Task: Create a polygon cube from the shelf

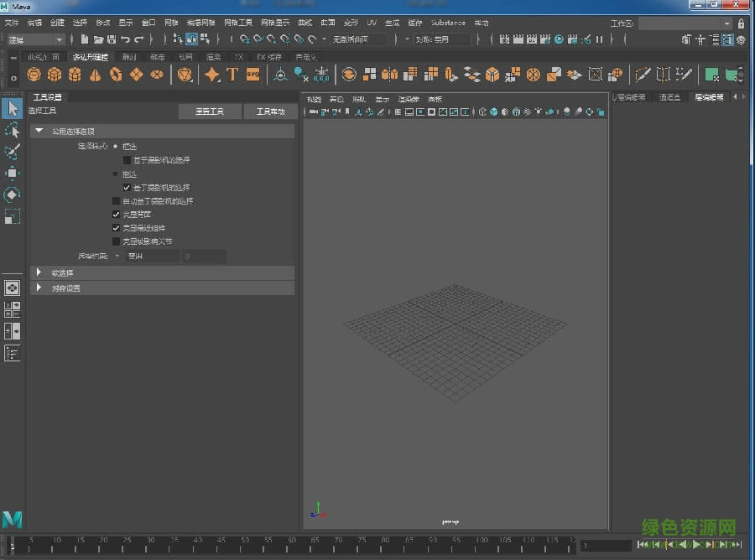Action: pos(54,75)
